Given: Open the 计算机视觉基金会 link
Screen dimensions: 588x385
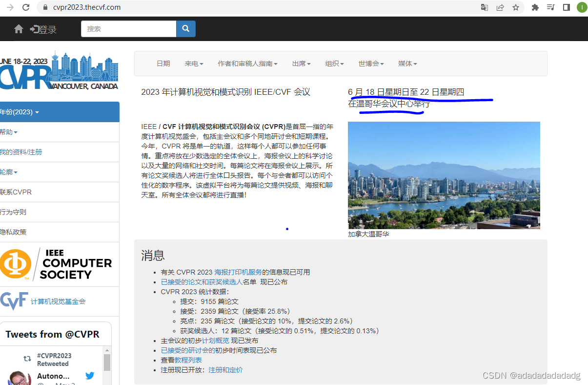Looking at the screenshot, I should pos(58,301).
